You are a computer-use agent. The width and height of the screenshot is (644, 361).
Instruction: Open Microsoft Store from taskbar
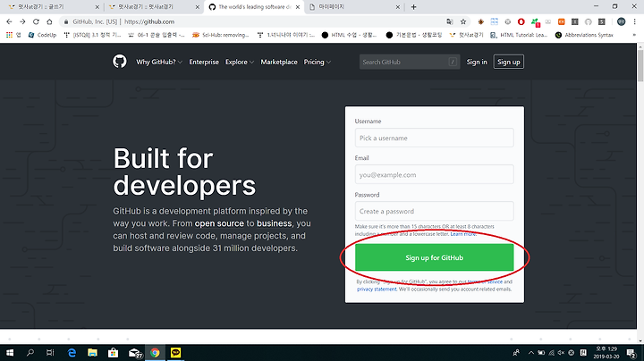tap(113, 353)
